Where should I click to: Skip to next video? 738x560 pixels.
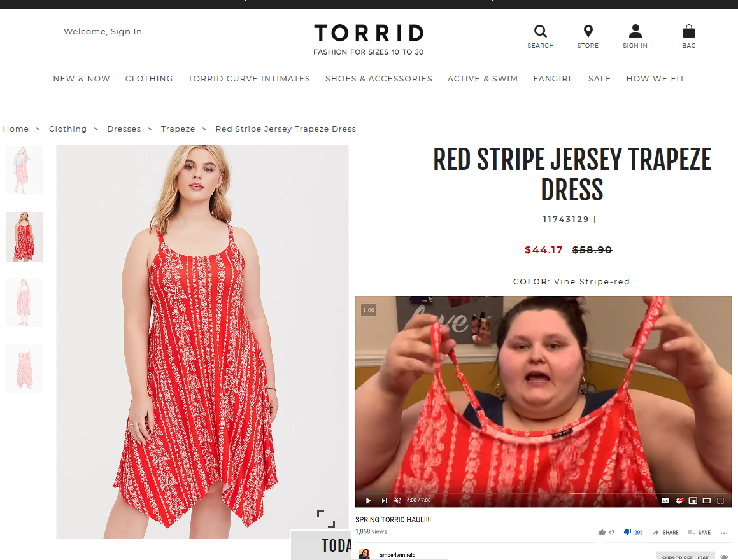tap(384, 500)
